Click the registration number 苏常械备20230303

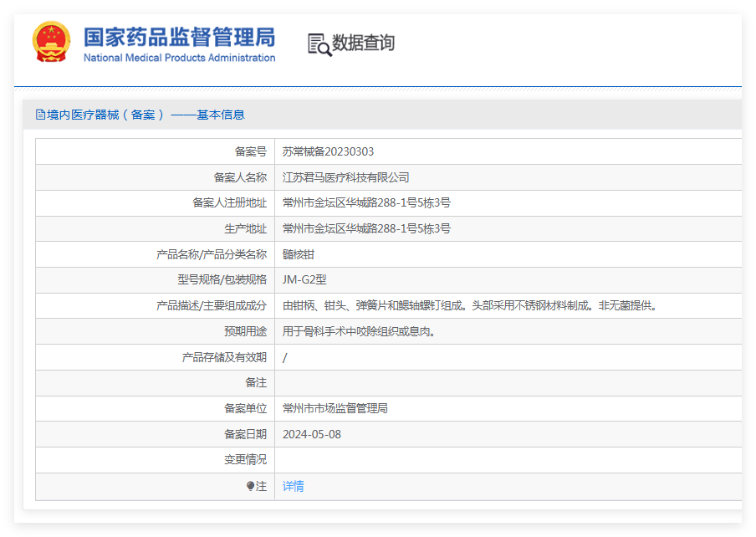point(328,151)
